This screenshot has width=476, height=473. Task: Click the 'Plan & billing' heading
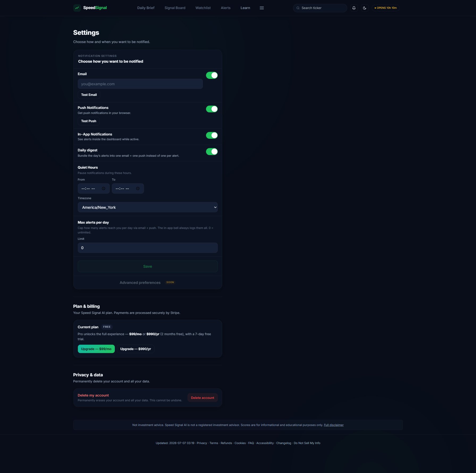click(x=86, y=306)
